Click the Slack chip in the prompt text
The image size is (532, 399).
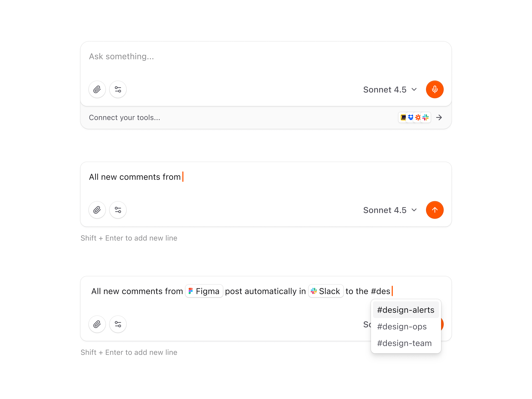pos(326,291)
